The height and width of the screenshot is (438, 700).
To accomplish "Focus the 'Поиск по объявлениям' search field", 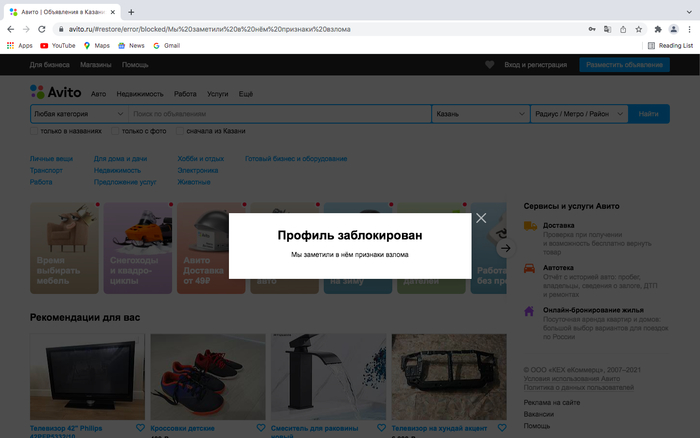I will (279, 114).
